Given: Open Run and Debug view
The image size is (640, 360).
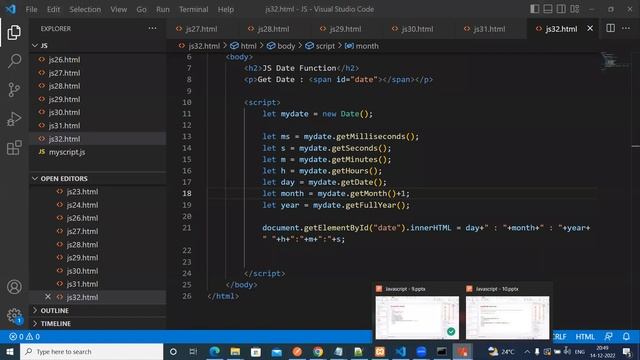Looking at the screenshot, I should tap(14, 119).
